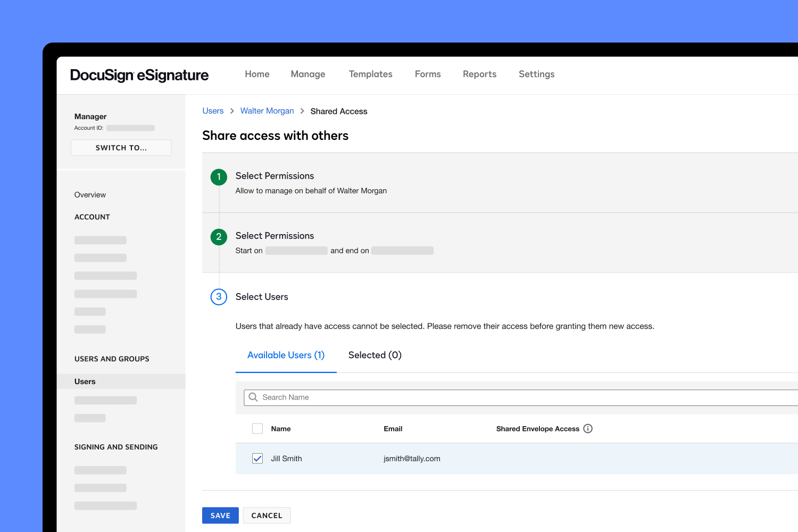
Task: Click the search magnifier icon in the search bar
Action: (x=253, y=397)
